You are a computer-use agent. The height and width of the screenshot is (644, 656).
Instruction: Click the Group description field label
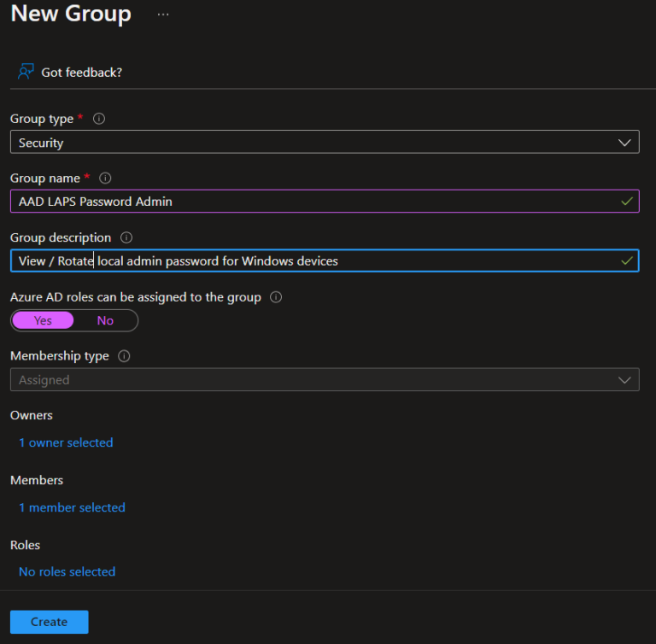(x=61, y=237)
